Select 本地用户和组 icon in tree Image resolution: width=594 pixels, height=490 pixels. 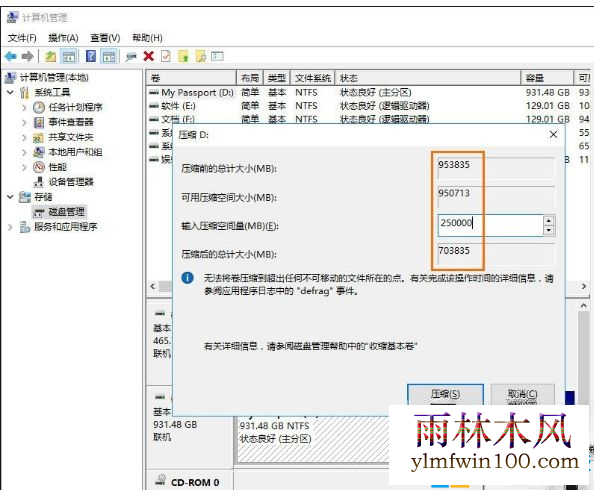point(39,152)
